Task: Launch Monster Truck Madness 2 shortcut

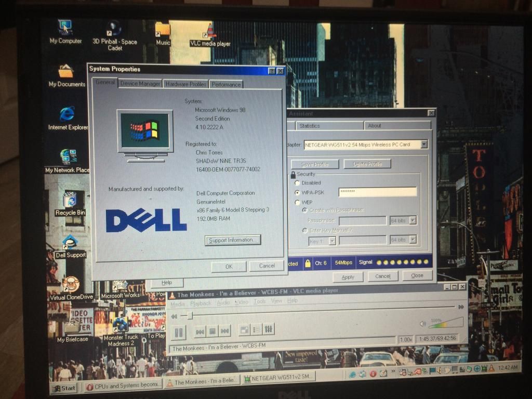Action: click(121, 332)
